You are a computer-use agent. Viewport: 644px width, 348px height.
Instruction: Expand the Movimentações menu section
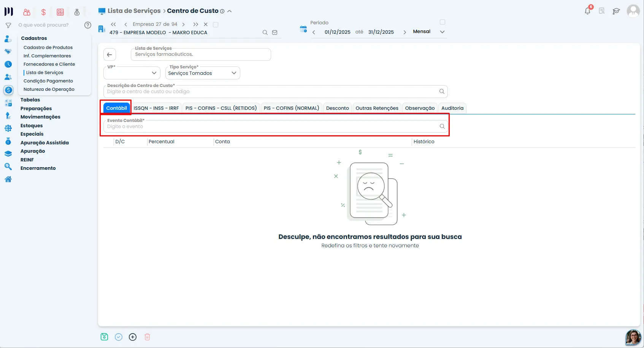click(40, 117)
